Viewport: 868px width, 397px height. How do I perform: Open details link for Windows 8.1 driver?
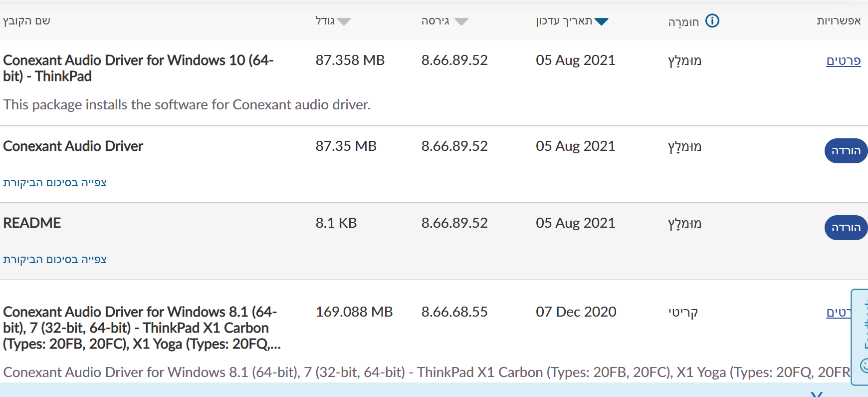coord(839,312)
